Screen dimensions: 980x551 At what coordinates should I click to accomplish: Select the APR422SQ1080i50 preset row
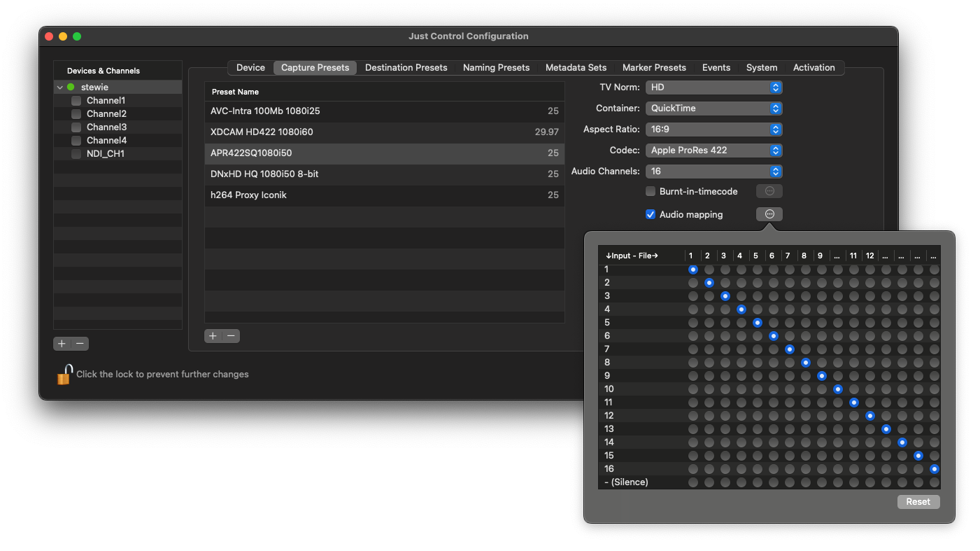[384, 153]
